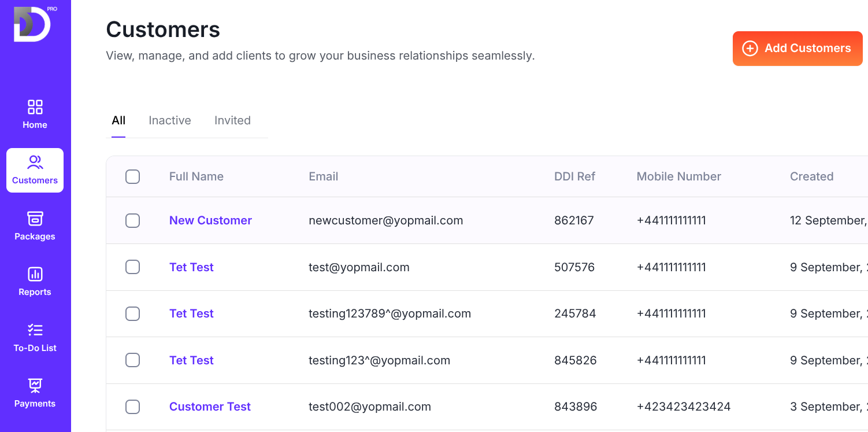Check the New Customer row checkbox
Screen dimensions: 868x432
(x=133, y=220)
